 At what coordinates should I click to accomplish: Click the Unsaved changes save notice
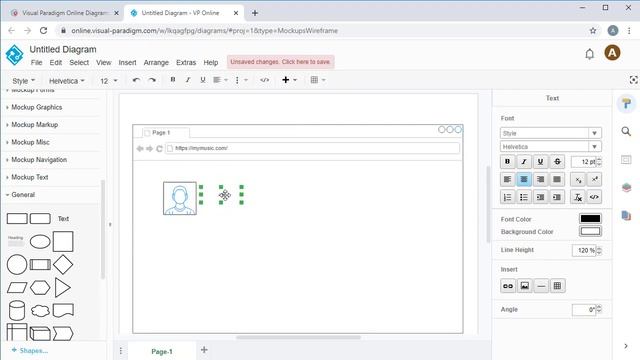tap(280, 62)
